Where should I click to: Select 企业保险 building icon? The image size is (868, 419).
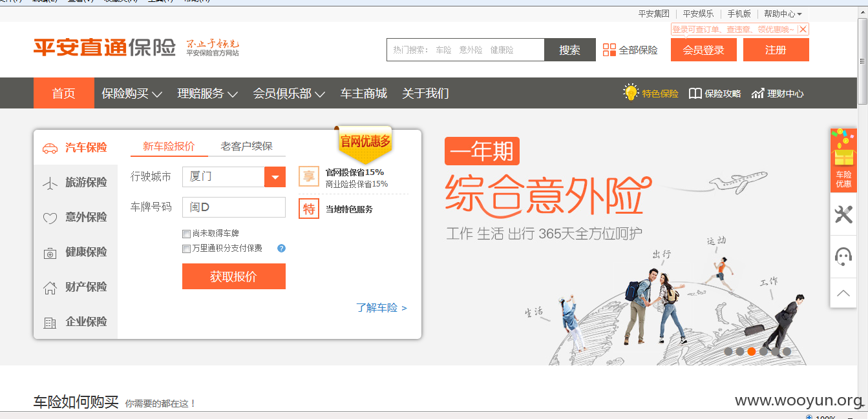point(50,323)
